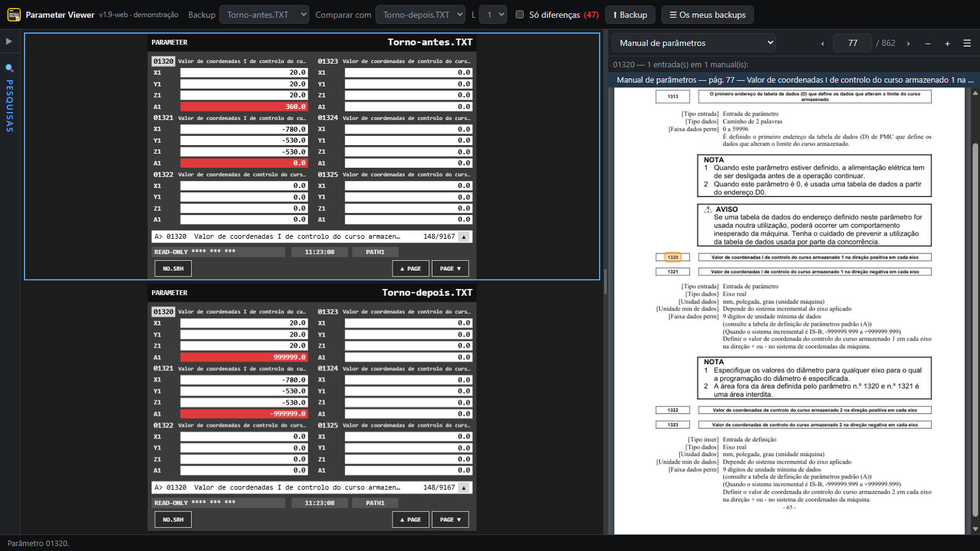This screenshot has width=980, height=551.
Task: Click the Parameter Viewer app logo icon
Action: 14,15
